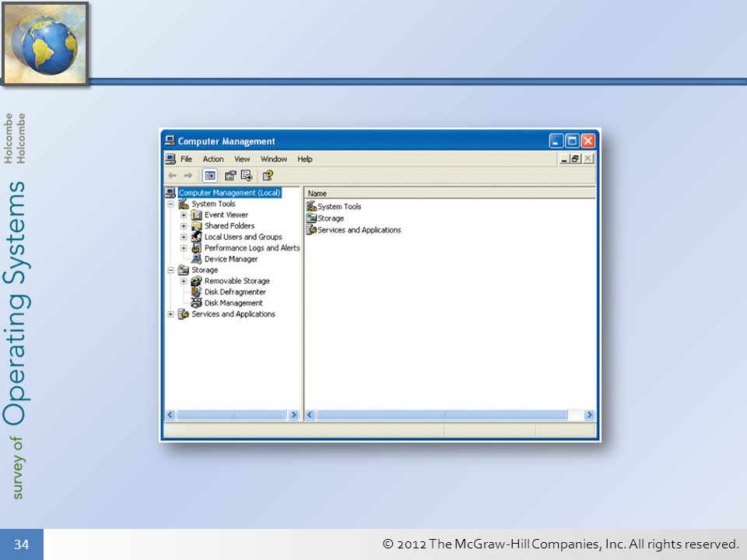Click the Back arrow toolbar icon

[173, 176]
